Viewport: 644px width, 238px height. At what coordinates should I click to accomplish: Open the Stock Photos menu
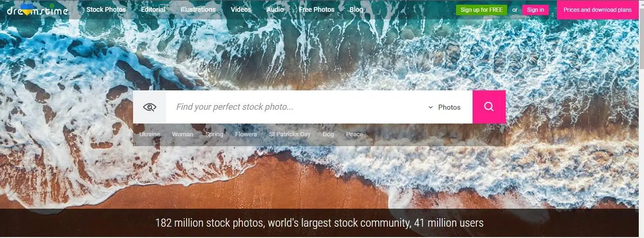point(106,9)
